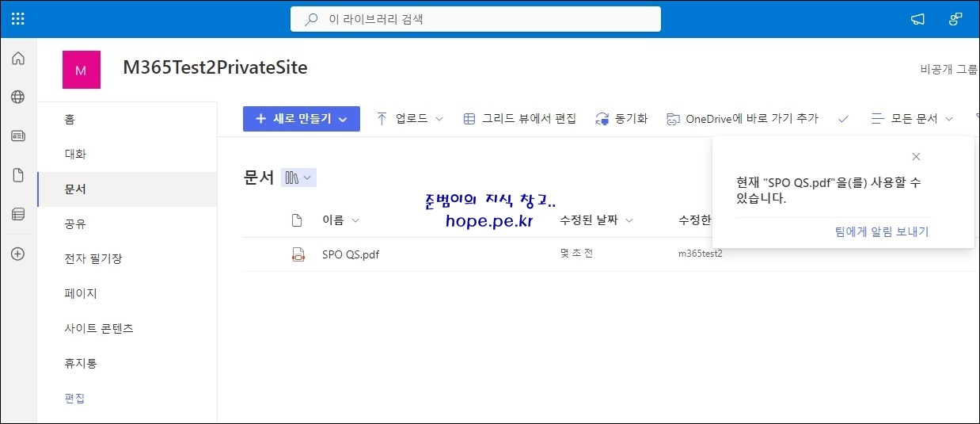The width and height of the screenshot is (980, 424).
Task: Open the library view switcher beside 문서
Action: click(298, 178)
